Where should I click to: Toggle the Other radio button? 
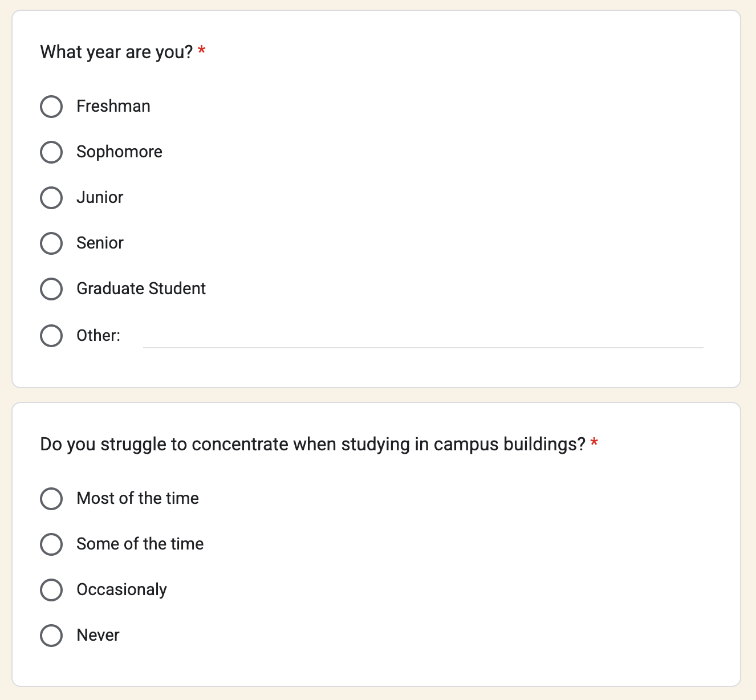click(51, 336)
